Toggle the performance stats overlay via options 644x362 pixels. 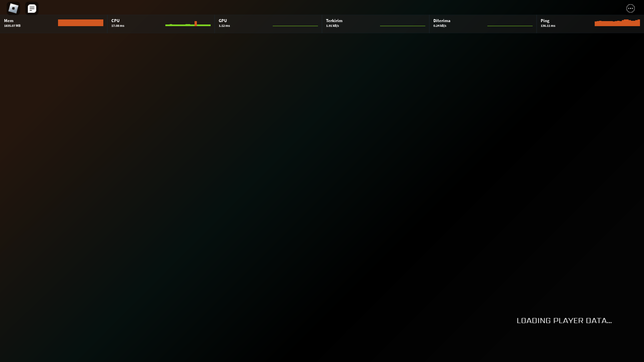click(x=631, y=8)
